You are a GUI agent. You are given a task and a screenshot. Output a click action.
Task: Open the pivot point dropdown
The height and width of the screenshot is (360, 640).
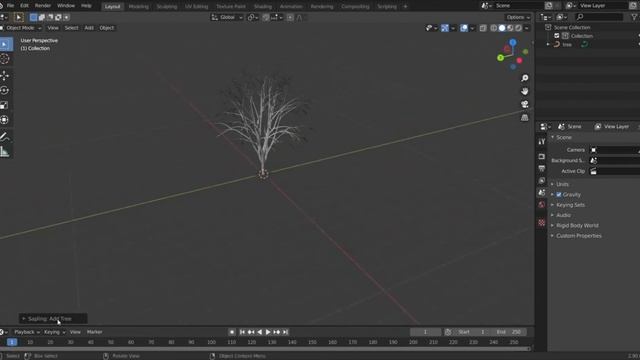[253, 17]
